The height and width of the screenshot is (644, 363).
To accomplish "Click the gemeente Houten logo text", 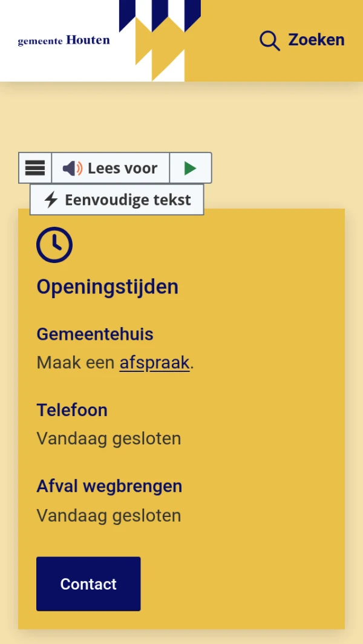I will (x=64, y=41).
